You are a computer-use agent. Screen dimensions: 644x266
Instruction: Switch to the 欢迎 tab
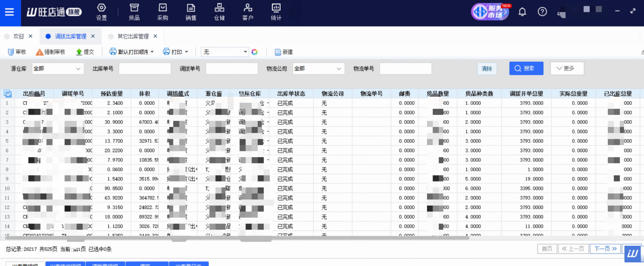point(18,36)
